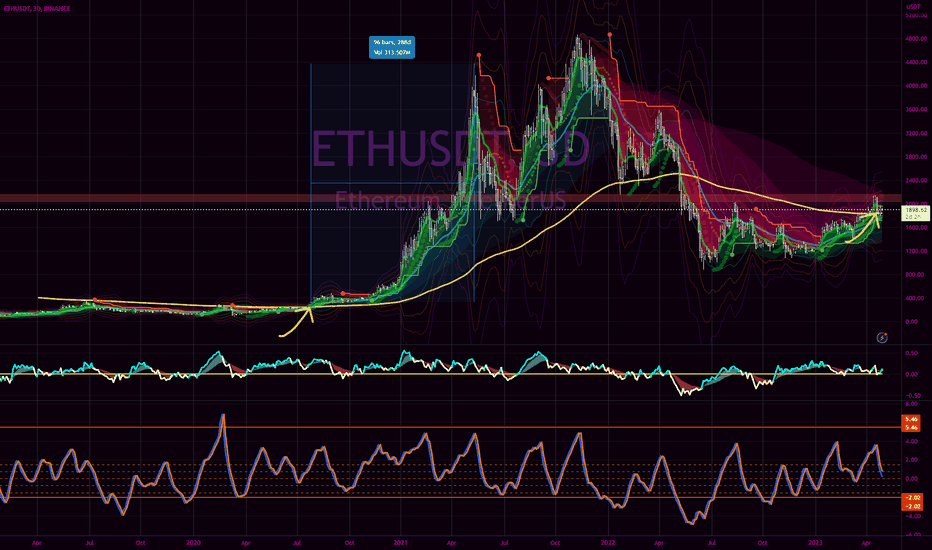Click the 2400.00 price axis label

915,180
